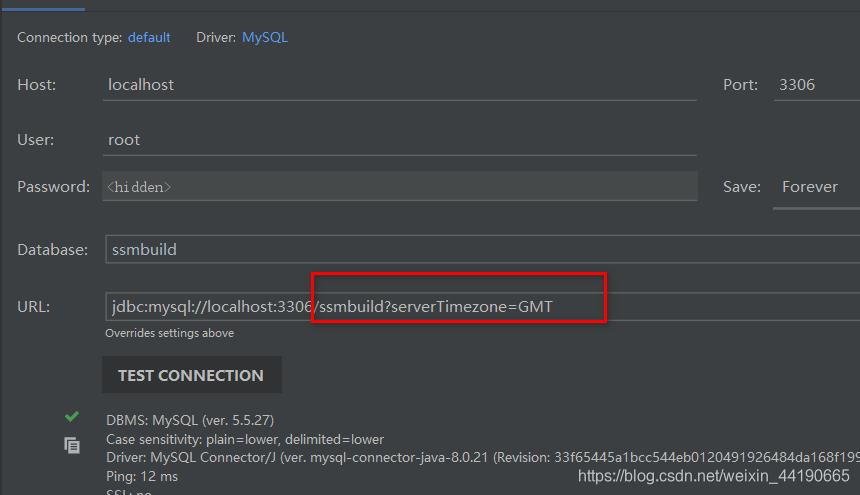Copy the connection result with copy icon
The height and width of the screenshot is (495, 860).
(72, 445)
